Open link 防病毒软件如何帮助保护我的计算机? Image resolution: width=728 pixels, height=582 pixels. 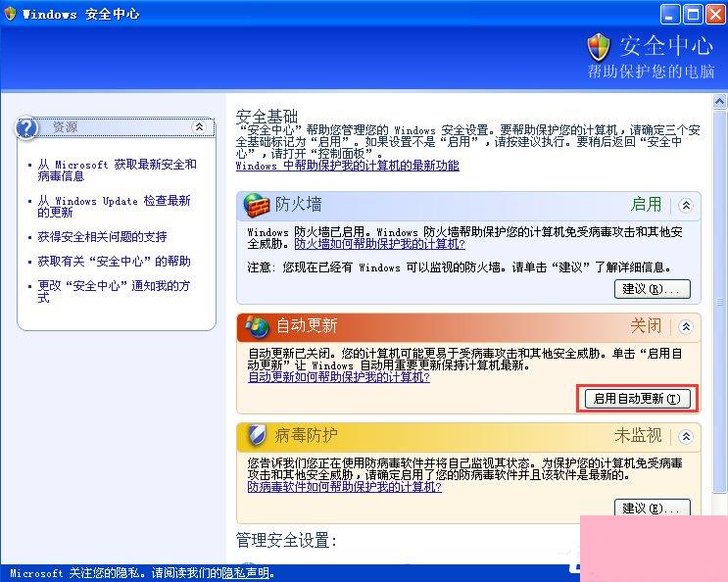pos(345,487)
